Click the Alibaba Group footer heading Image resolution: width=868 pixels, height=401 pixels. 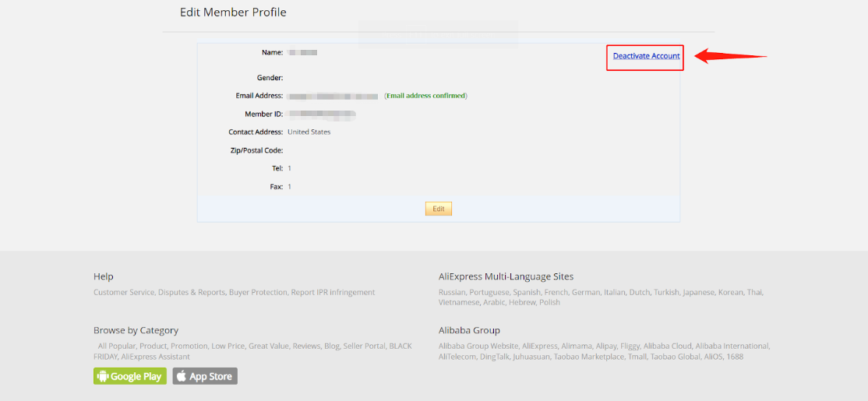click(x=469, y=330)
